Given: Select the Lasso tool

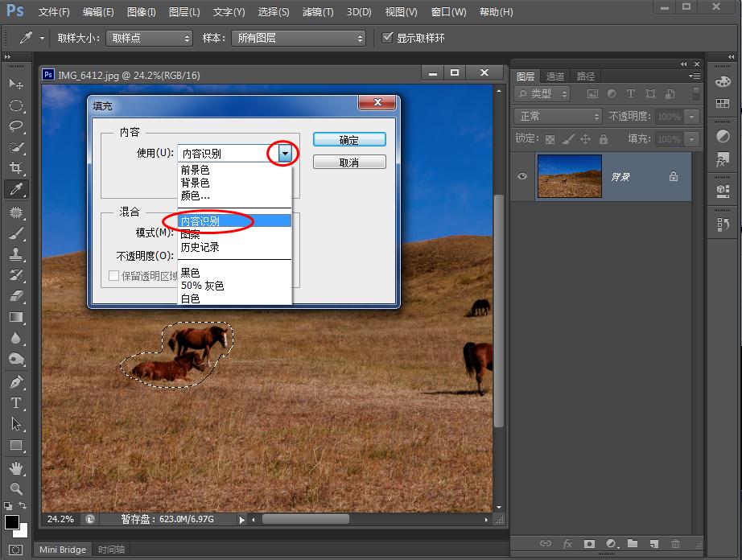Looking at the screenshot, I should pos(16,126).
